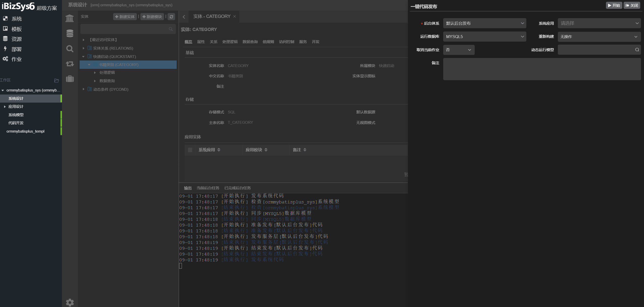Viewport: 644px width, 307px height.
Task: Switch to 开发 entity tab
Action: pos(315,42)
